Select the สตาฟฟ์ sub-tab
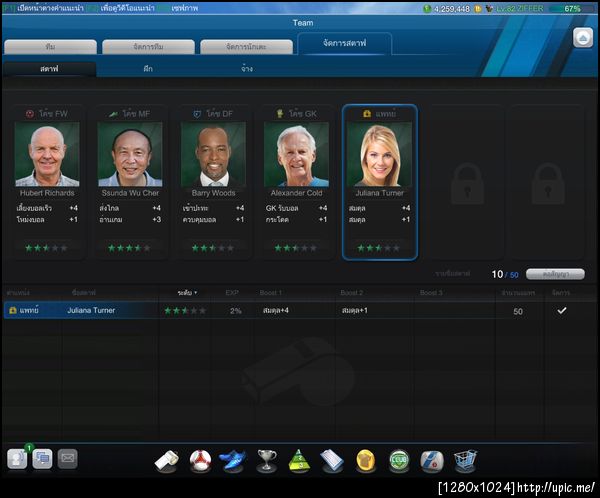This screenshot has width=600, height=498. [x=49, y=69]
